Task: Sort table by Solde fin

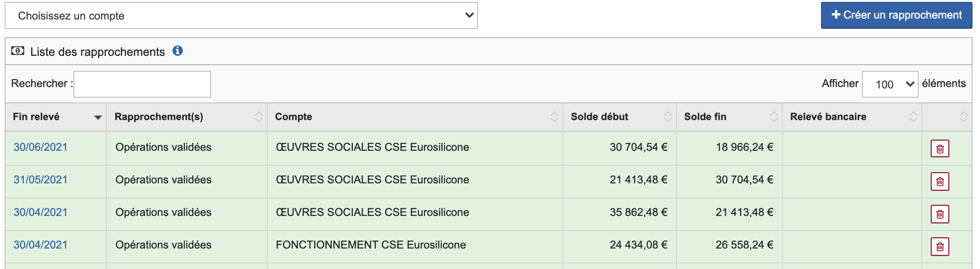Action: pos(774,117)
